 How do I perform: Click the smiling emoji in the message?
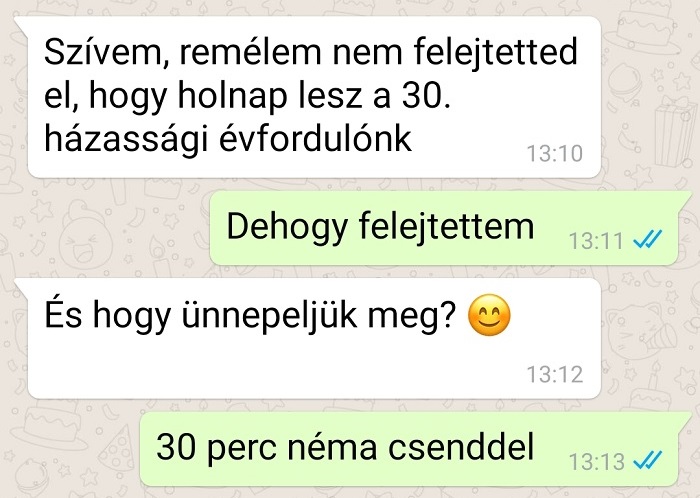tap(489, 315)
